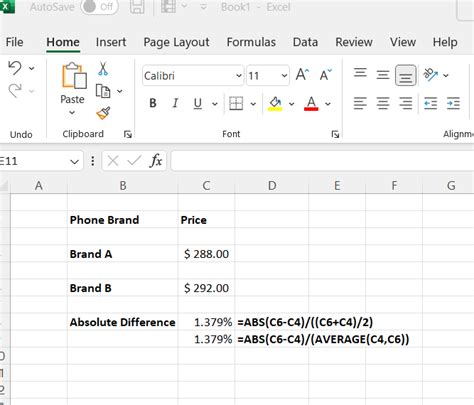
Task: Click the Orientation text angle icon
Action: point(430,75)
